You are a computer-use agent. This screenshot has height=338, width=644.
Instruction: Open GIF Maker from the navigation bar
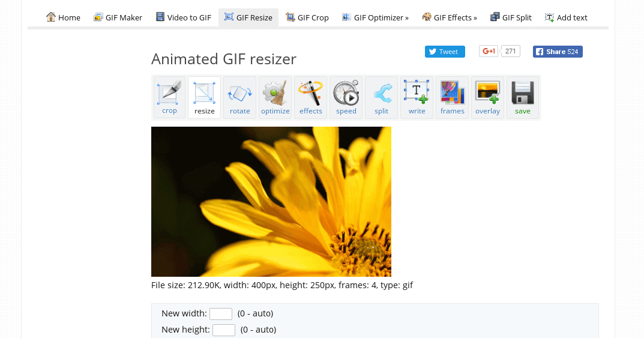[x=118, y=17]
